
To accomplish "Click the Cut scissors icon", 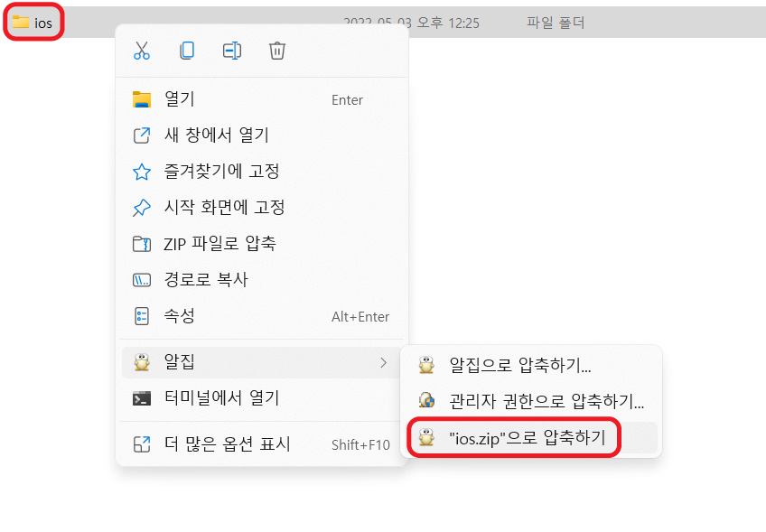I will coord(142,51).
